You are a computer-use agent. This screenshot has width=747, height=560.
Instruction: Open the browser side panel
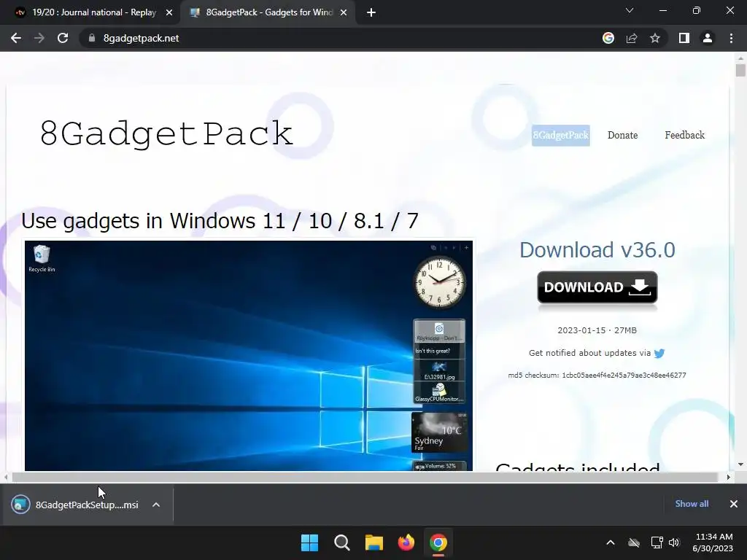[x=684, y=38]
